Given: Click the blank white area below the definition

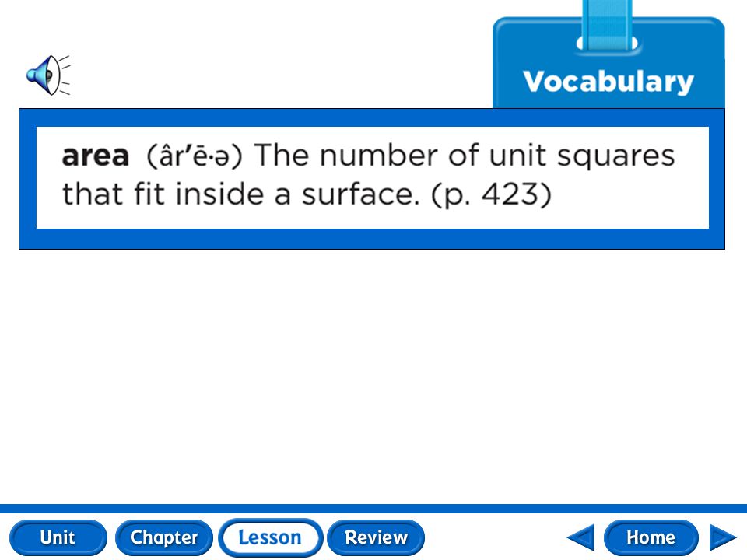Looking at the screenshot, I should [373, 376].
